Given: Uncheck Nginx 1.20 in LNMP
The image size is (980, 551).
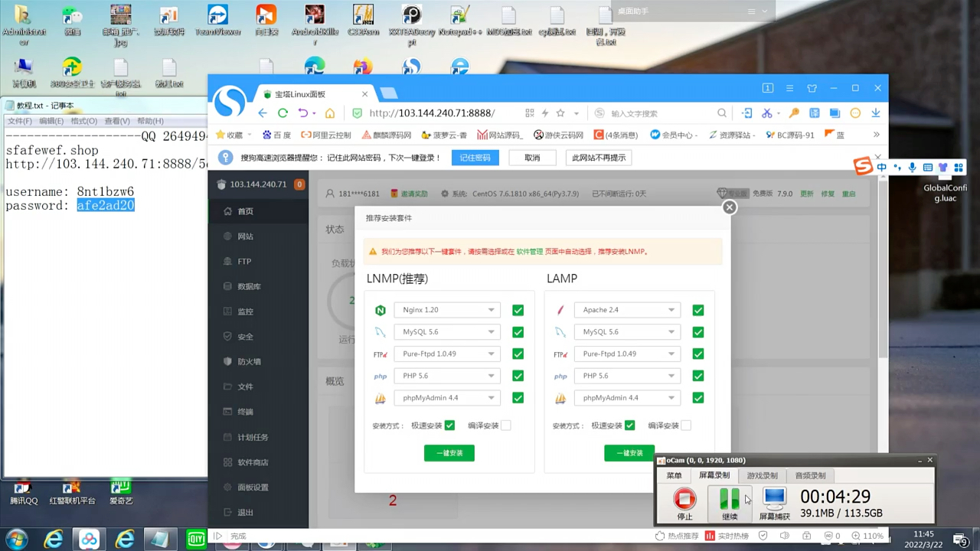Looking at the screenshot, I should tap(518, 310).
